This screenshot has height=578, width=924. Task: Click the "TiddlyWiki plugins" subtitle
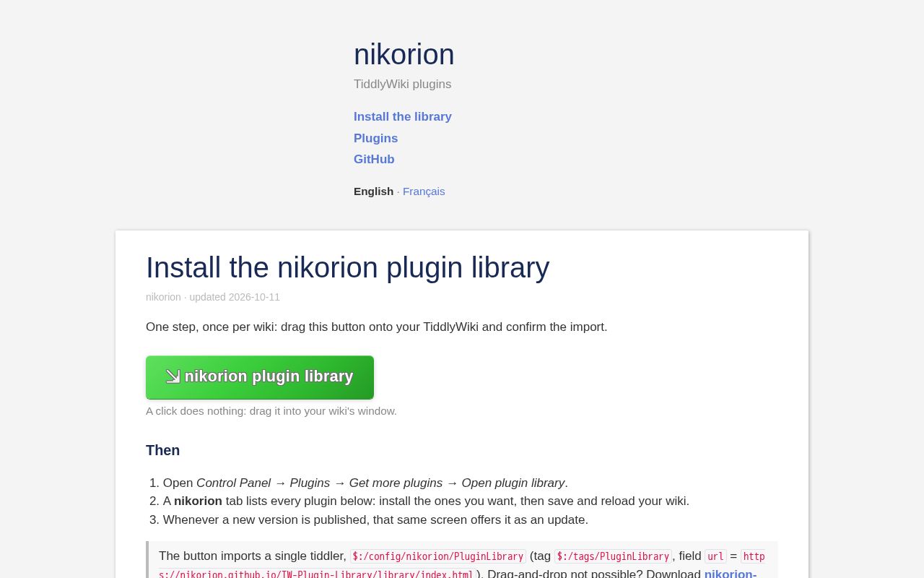pyautogui.click(x=403, y=85)
